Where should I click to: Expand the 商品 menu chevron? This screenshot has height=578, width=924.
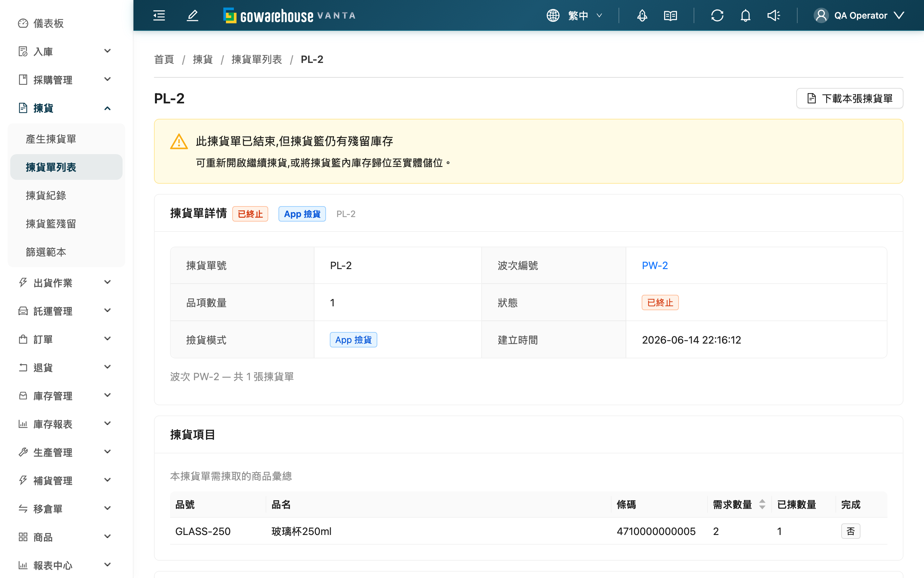[x=108, y=537]
